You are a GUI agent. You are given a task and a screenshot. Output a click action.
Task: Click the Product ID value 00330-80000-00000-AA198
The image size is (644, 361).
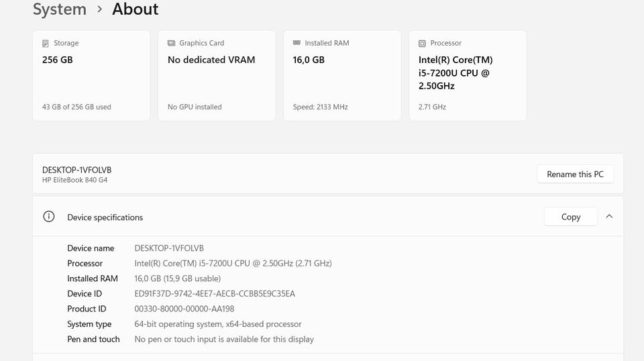(184, 309)
